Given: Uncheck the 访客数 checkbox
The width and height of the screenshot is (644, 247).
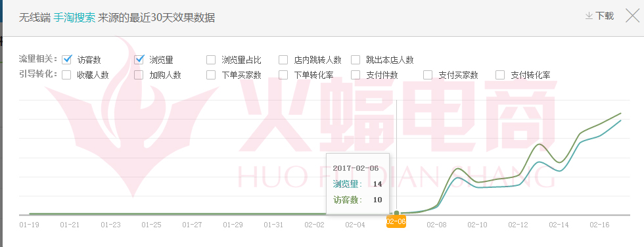Looking at the screenshot, I should [66, 60].
